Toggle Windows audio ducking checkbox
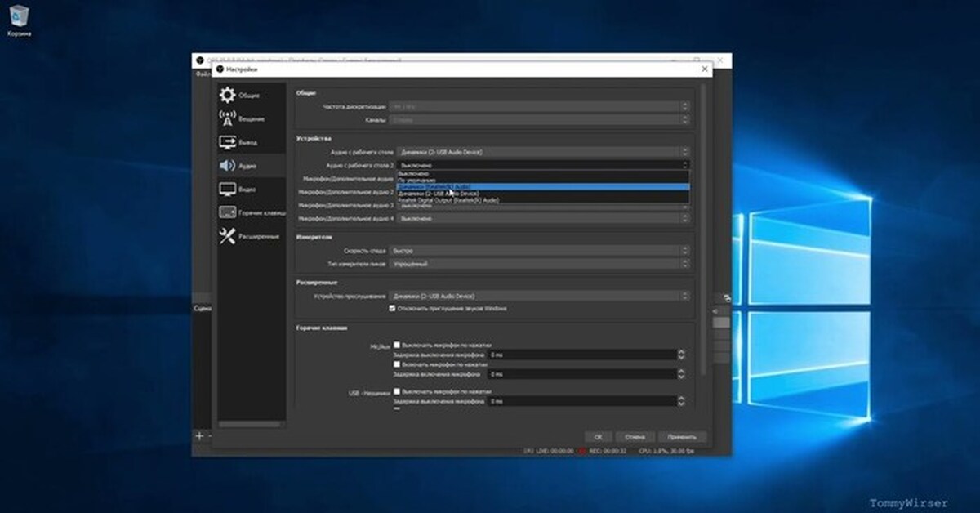 [x=393, y=309]
